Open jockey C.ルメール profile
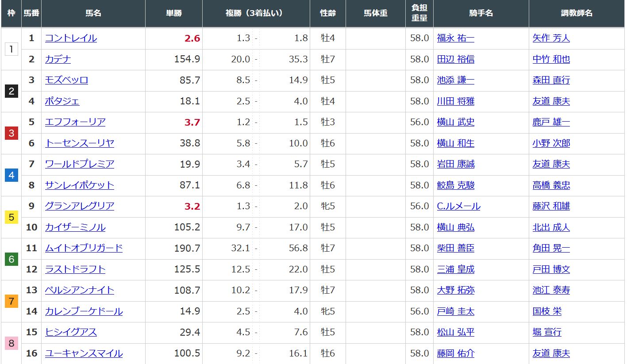Image resolution: width=627 pixels, height=364 pixels. tap(458, 206)
